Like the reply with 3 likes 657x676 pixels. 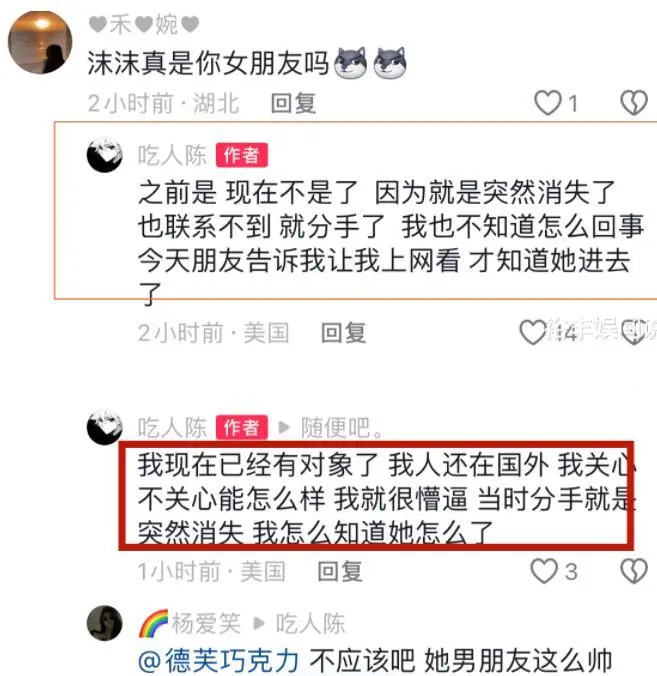pyautogui.click(x=544, y=571)
